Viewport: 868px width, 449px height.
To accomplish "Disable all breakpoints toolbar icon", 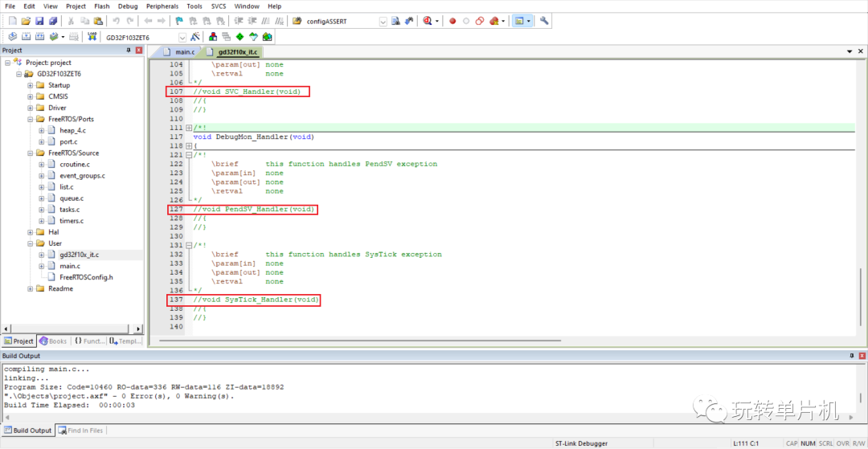I will (480, 21).
